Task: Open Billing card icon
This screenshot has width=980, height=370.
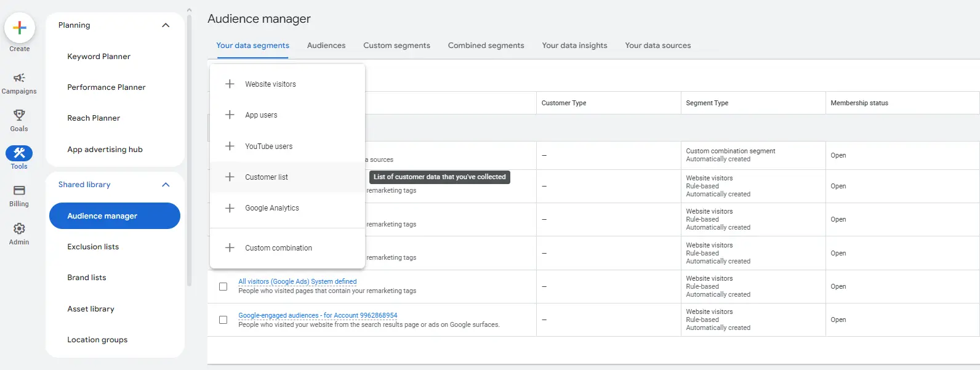Action: coord(19,191)
